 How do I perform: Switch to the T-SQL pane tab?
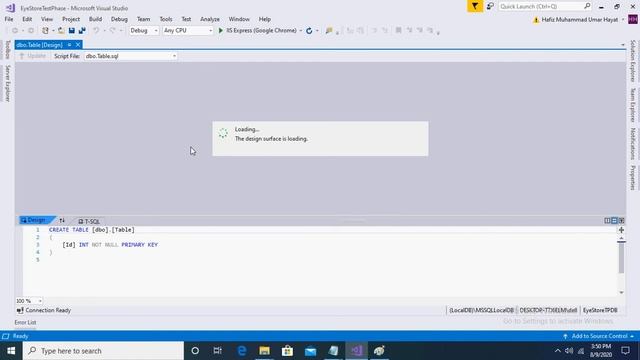[89, 221]
